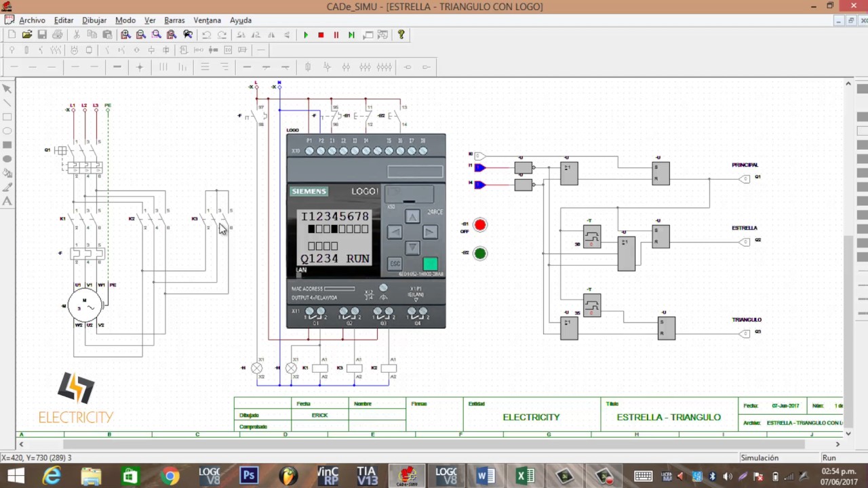The width and height of the screenshot is (868, 488).
Task: Open Photoshop from the taskbar
Action: (249, 476)
